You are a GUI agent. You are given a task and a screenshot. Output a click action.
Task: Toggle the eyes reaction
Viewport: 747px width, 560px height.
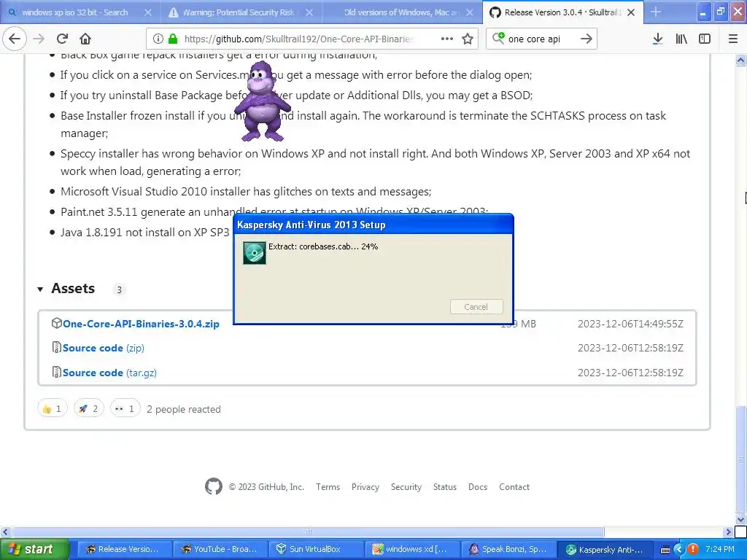tap(125, 408)
